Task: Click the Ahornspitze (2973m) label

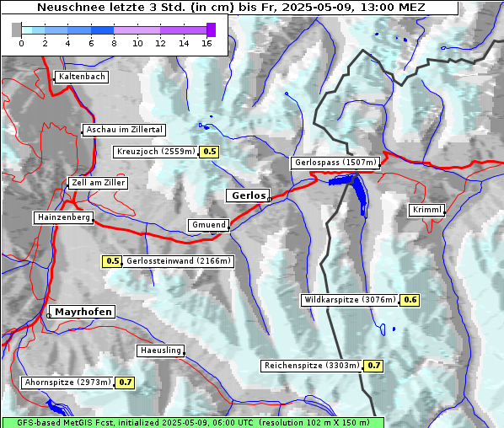Action: (67, 383)
